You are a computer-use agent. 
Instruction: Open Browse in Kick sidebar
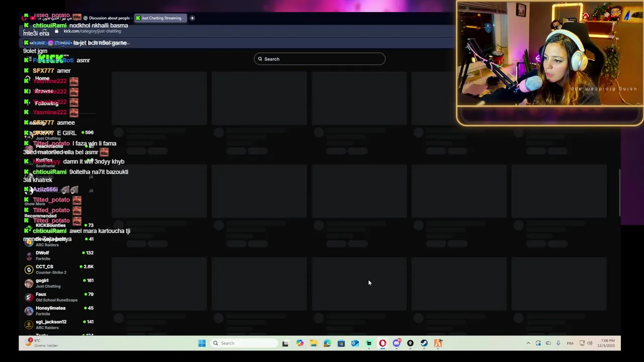44,91
